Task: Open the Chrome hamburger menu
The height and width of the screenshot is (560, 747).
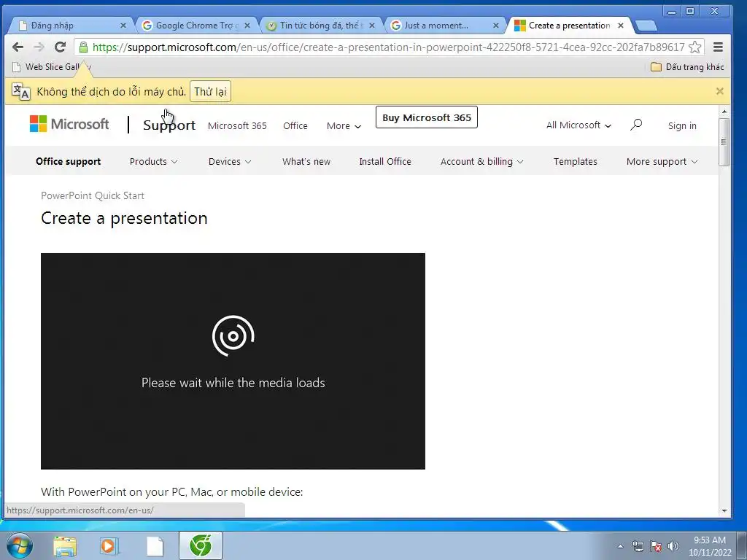Action: pos(718,47)
